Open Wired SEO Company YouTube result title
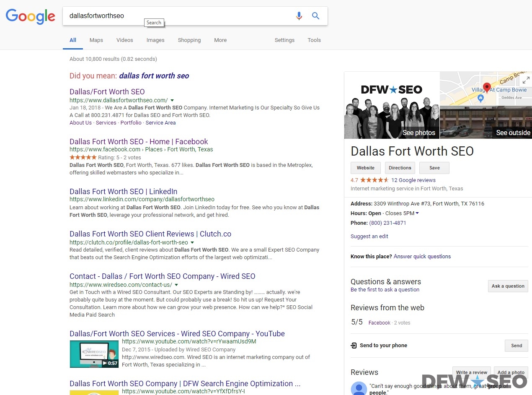The width and height of the screenshot is (532, 395). pyautogui.click(x=177, y=334)
